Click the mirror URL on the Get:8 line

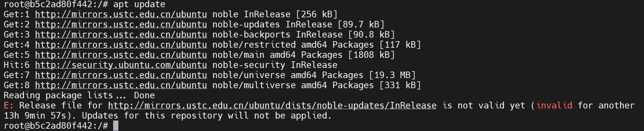121,85
